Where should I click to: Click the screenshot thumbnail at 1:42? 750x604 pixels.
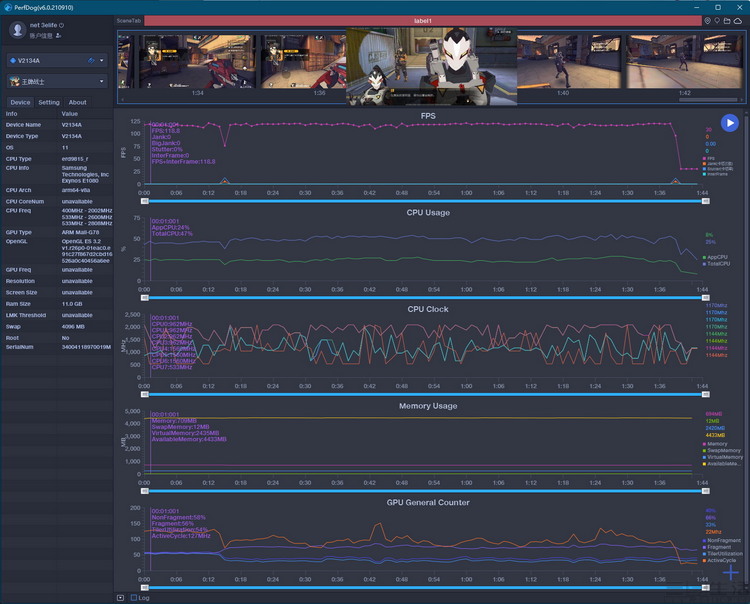[x=684, y=61]
